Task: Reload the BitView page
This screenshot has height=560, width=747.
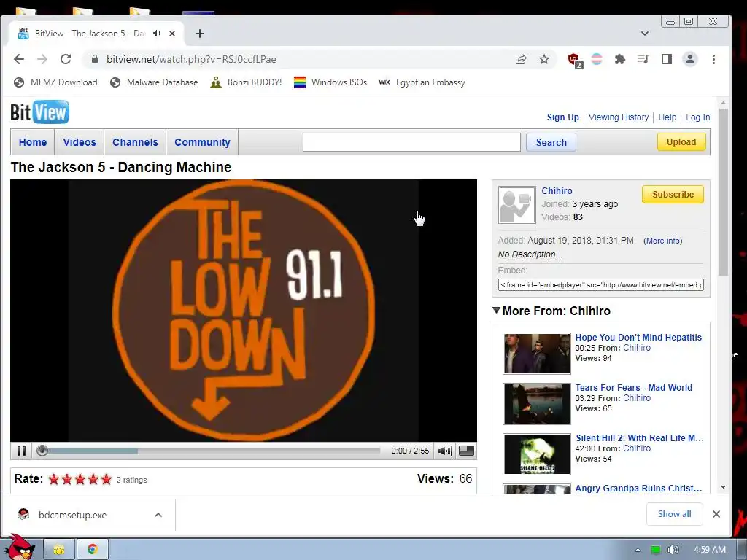Action: click(66, 59)
